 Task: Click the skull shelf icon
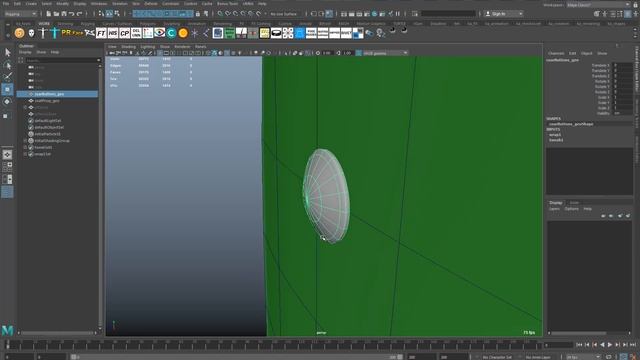(31, 33)
